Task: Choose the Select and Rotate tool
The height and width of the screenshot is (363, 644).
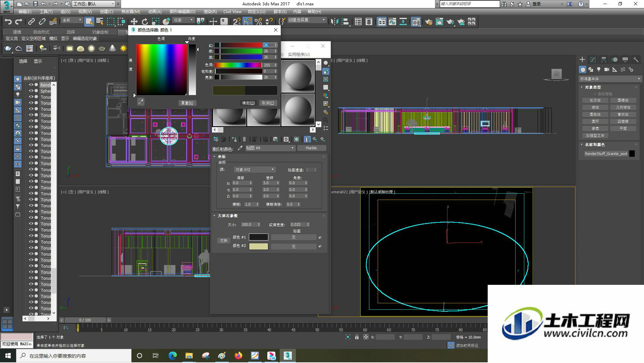Action: click(x=145, y=22)
